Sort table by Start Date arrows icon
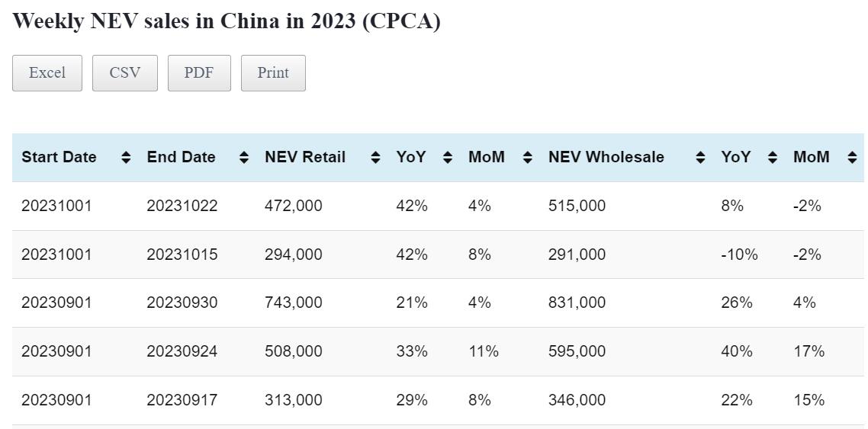 click(126, 158)
